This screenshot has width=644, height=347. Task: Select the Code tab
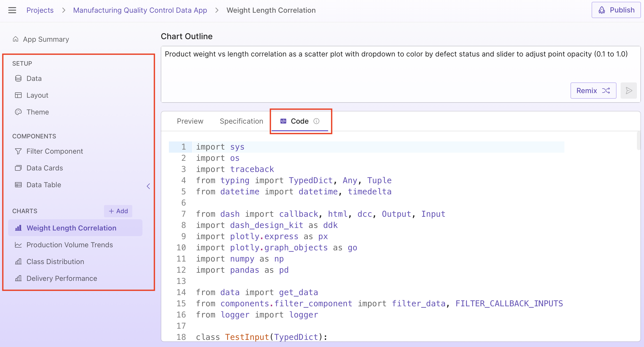(299, 121)
